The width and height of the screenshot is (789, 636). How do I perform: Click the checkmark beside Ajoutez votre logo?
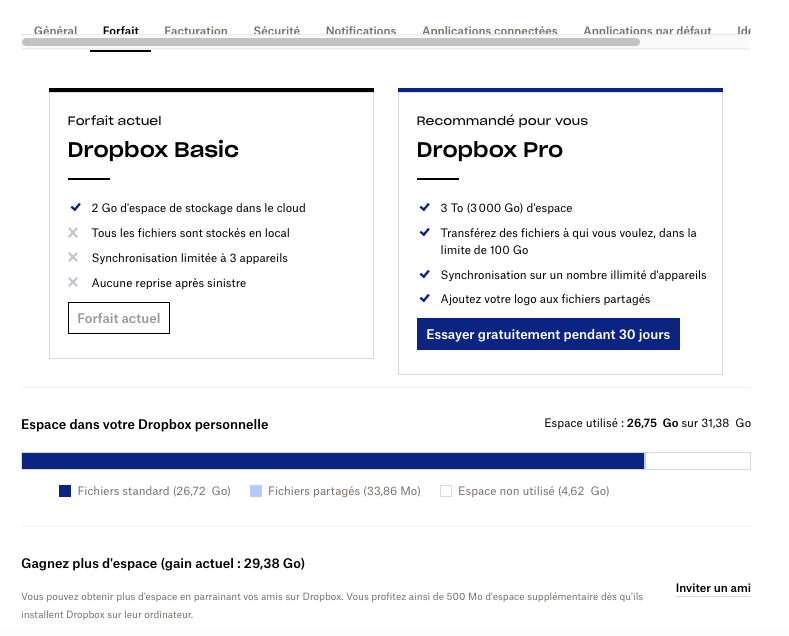point(425,298)
